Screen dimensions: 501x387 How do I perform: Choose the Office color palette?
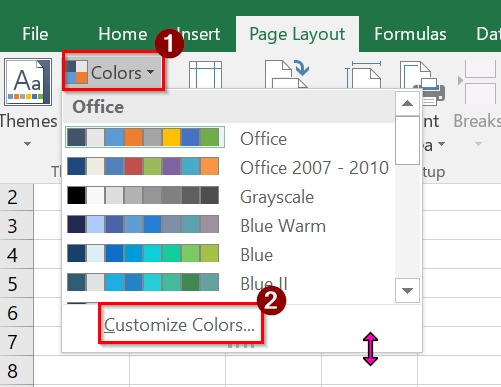tap(229, 137)
